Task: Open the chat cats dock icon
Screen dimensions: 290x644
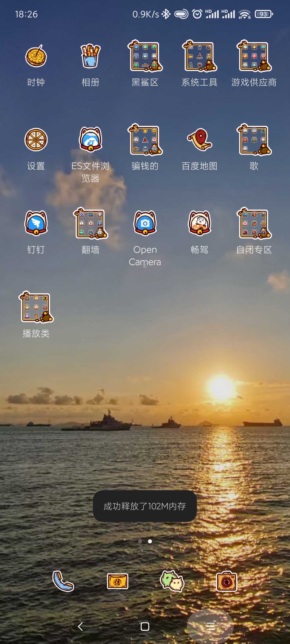Action: point(172,581)
